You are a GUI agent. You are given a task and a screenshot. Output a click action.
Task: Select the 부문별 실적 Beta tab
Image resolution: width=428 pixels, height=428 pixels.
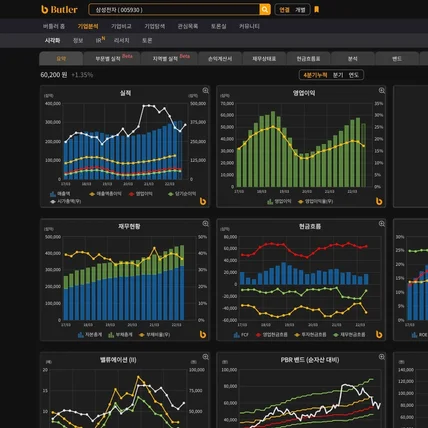coord(112,59)
